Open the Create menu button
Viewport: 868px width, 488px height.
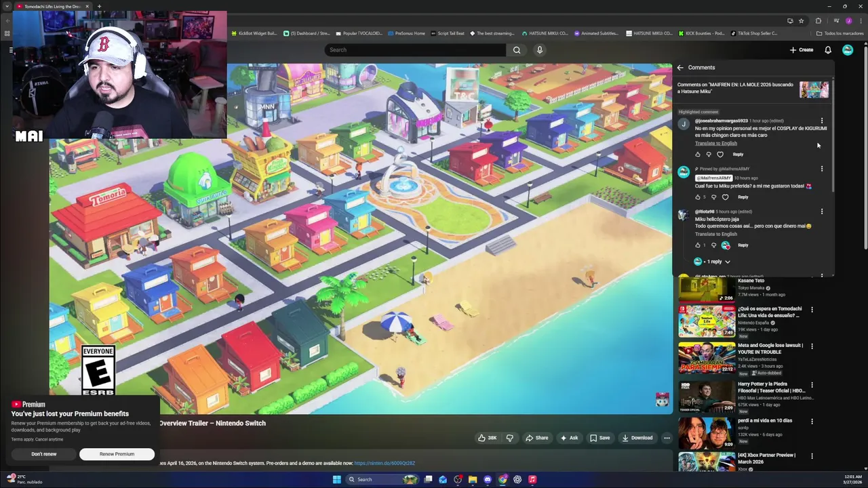point(801,49)
